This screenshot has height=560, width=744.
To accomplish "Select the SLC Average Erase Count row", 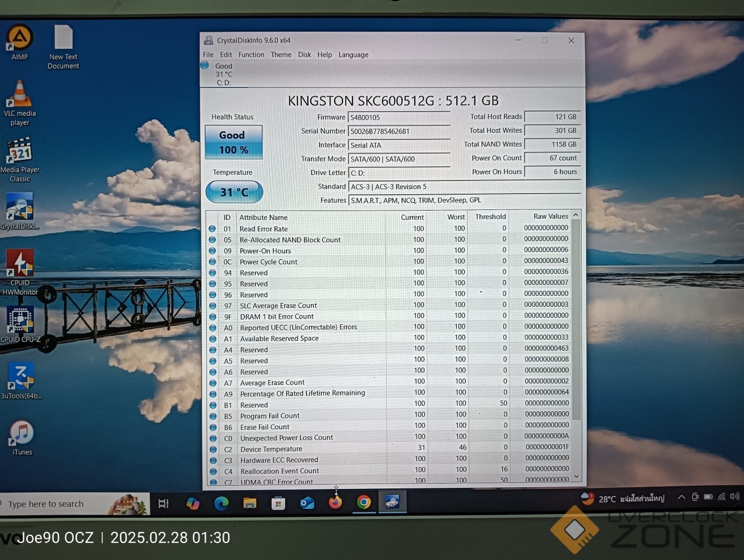I will click(x=389, y=305).
